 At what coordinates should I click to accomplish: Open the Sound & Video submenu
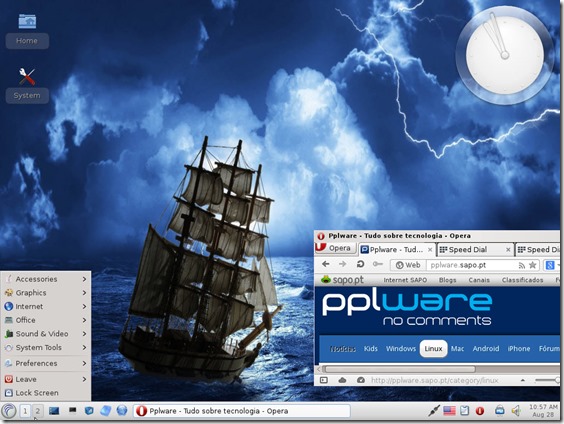coord(45,334)
